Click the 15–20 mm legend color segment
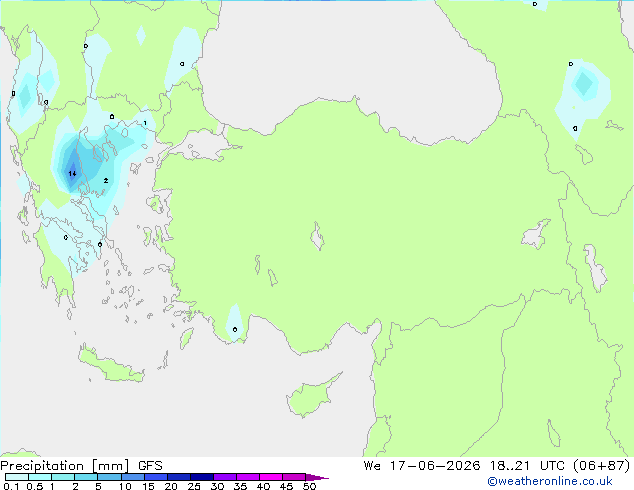The image size is (634, 490). [156, 477]
